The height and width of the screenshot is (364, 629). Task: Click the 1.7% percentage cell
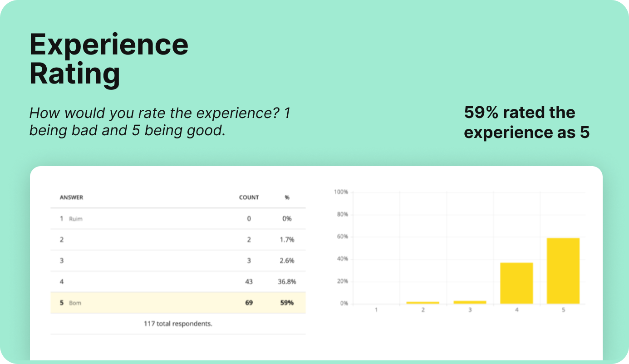click(287, 240)
